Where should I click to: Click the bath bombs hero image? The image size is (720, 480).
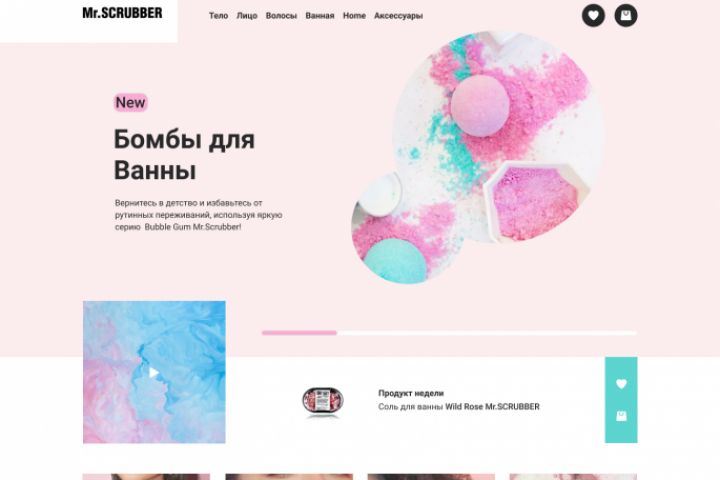[478, 157]
